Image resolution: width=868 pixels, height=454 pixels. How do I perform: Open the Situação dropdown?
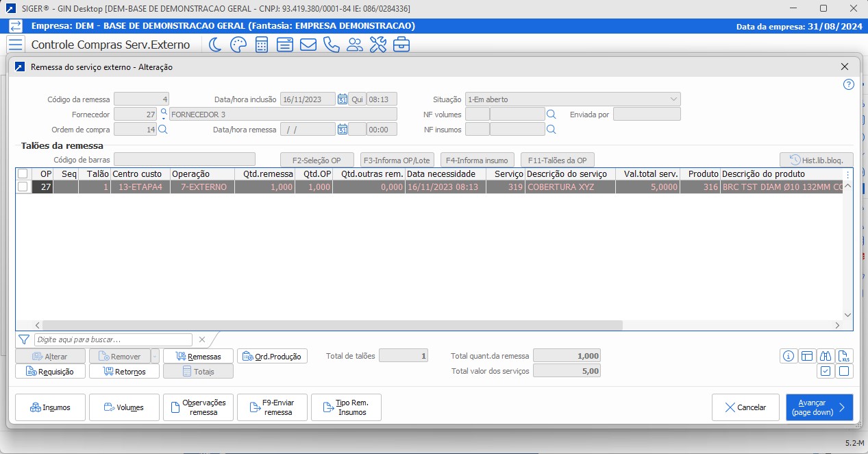[x=573, y=99]
